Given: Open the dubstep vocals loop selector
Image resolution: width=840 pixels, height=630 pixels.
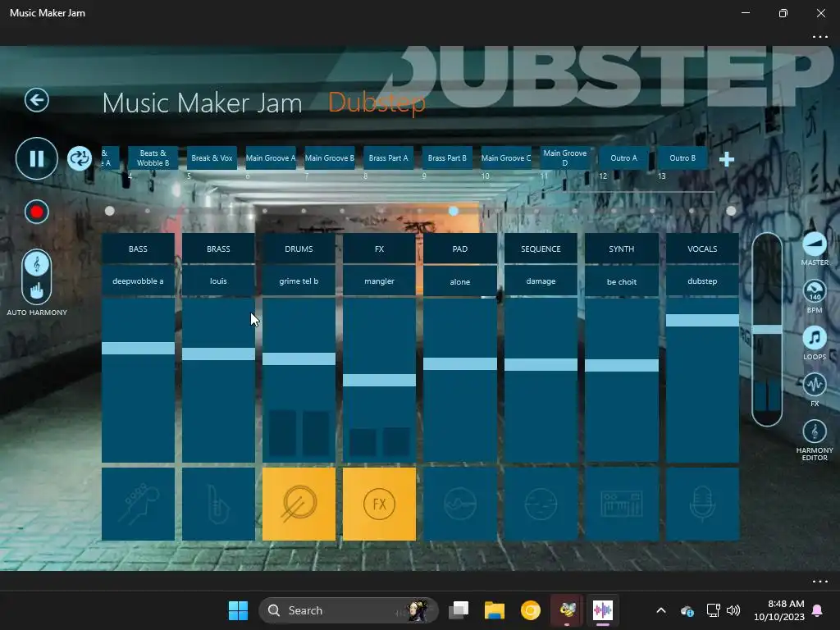Looking at the screenshot, I should pyautogui.click(x=702, y=281).
